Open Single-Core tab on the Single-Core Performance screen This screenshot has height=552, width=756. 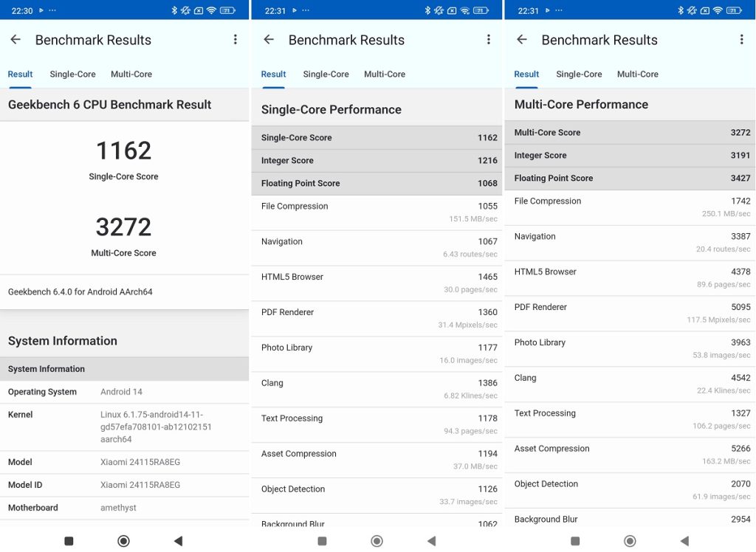326,75
